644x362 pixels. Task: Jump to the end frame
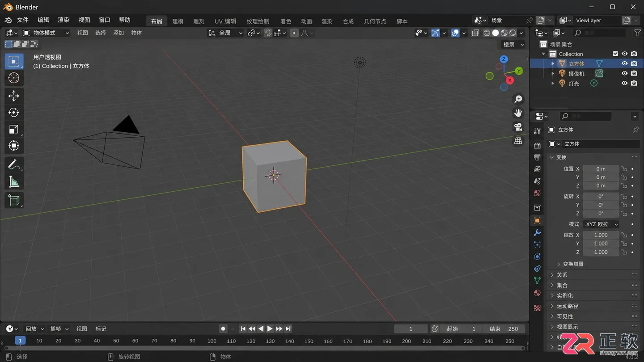(288, 328)
